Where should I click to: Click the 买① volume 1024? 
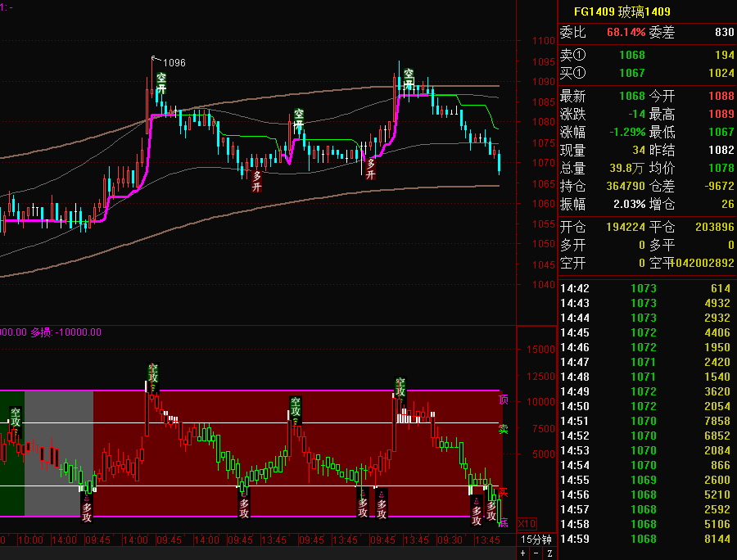pyautogui.click(x=721, y=73)
